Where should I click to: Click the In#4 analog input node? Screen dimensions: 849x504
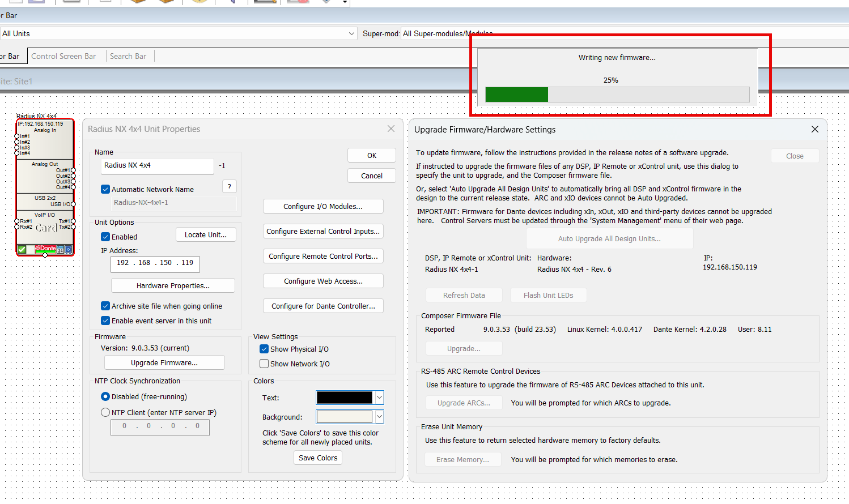pyautogui.click(x=17, y=153)
